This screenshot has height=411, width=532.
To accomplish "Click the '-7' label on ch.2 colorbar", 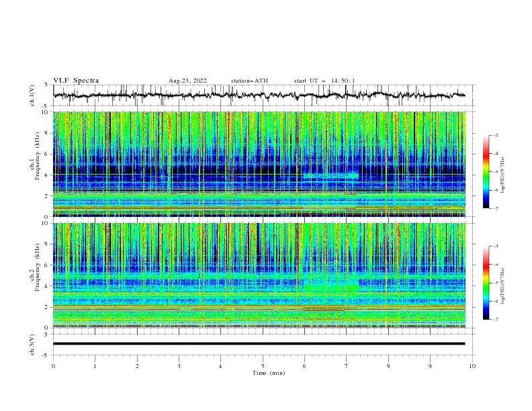I will coord(495,319).
